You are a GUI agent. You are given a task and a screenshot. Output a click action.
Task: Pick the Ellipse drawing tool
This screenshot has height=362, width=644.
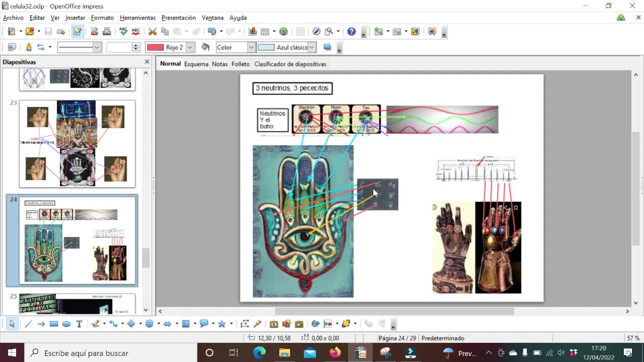[66, 324]
